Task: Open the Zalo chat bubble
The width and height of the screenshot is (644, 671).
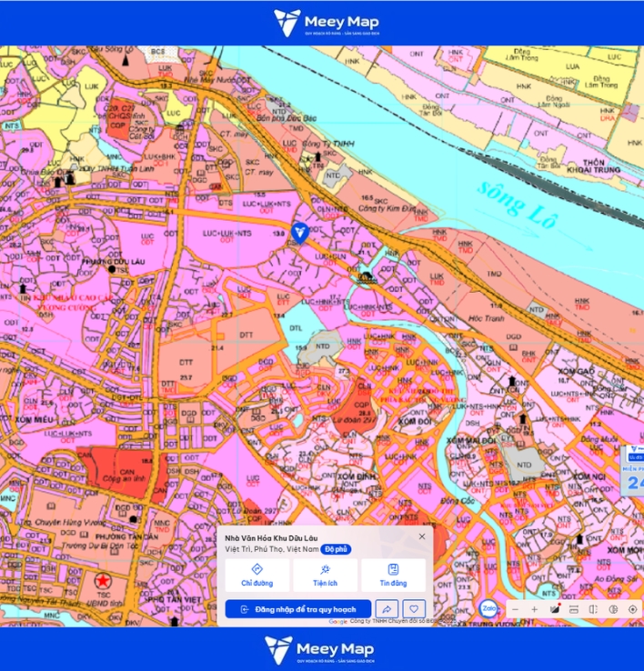Action: click(489, 608)
